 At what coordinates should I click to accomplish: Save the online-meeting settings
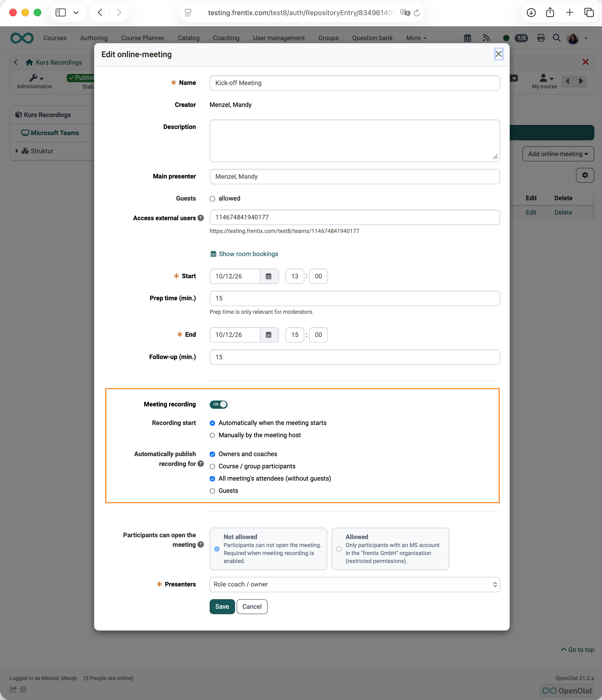coord(222,606)
